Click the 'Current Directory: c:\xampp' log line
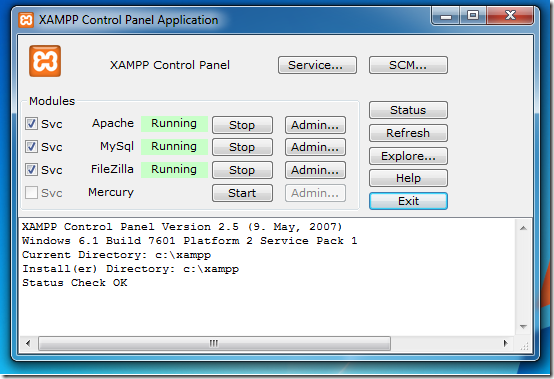554x379 pixels. tap(117, 255)
